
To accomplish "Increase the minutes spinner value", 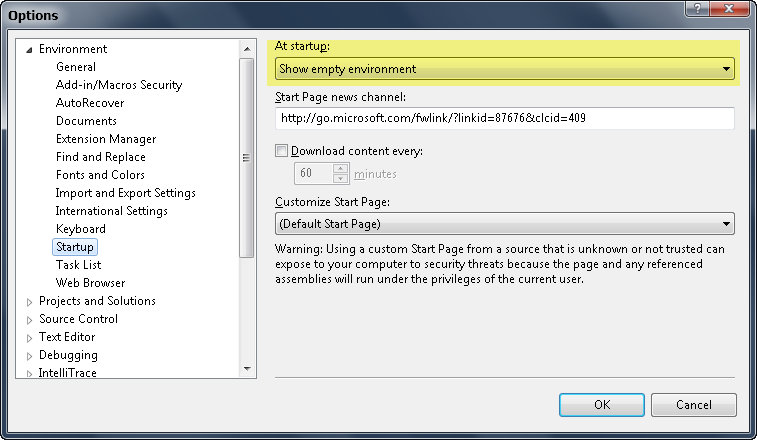I will click(x=341, y=168).
